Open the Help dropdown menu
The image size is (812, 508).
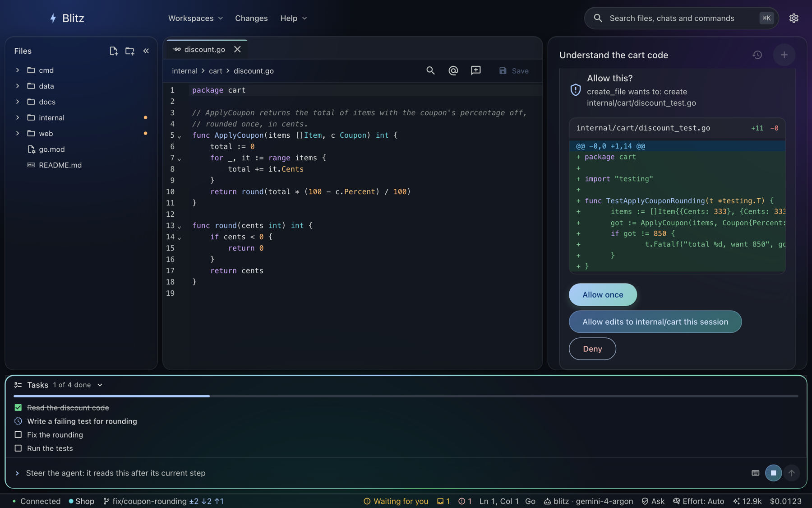click(293, 18)
